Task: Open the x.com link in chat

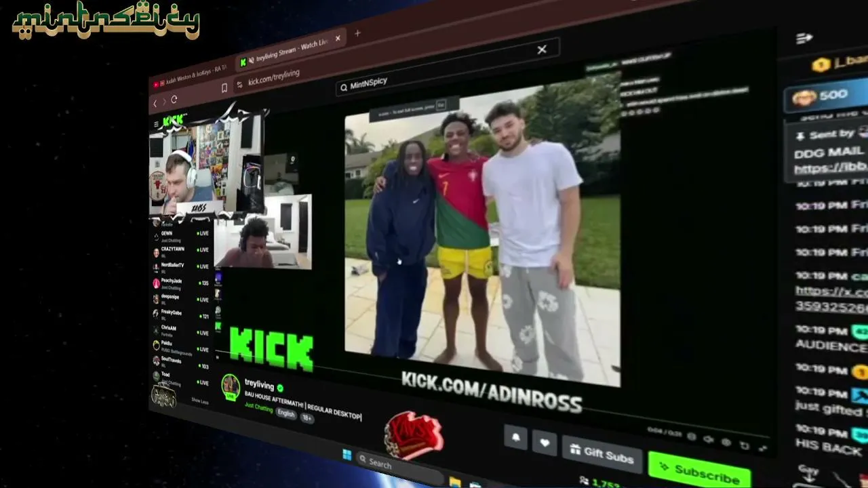Action: [831, 291]
